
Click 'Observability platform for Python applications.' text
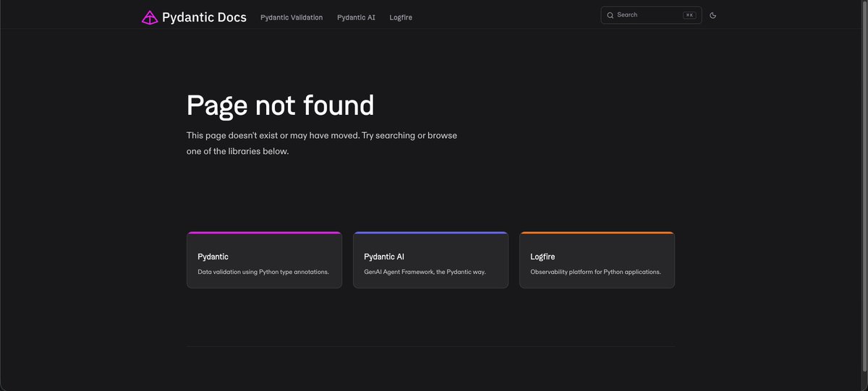pyautogui.click(x=595, y=272)
